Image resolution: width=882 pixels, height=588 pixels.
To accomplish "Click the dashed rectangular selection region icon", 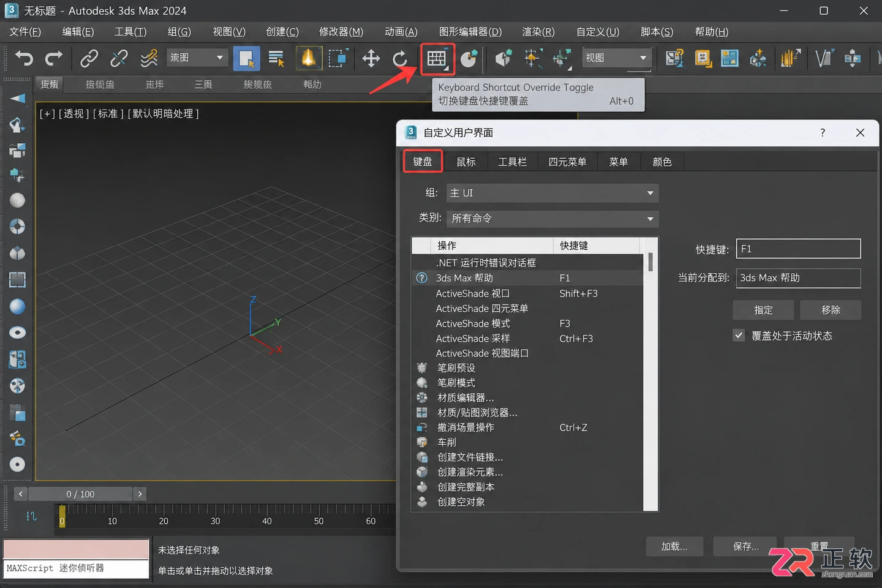I will pyautogui.click(x=337, y=58).
